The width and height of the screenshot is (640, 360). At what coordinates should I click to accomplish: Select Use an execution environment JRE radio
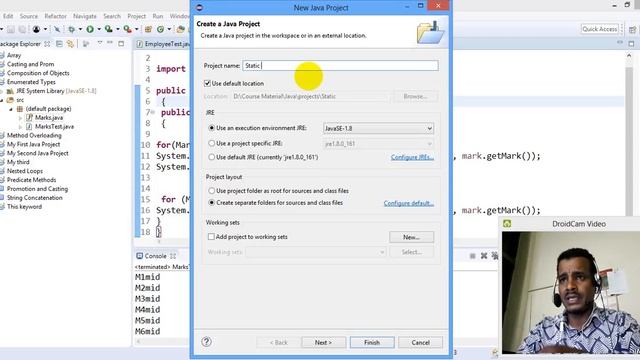pyautogui.click(x=211, y=128)
